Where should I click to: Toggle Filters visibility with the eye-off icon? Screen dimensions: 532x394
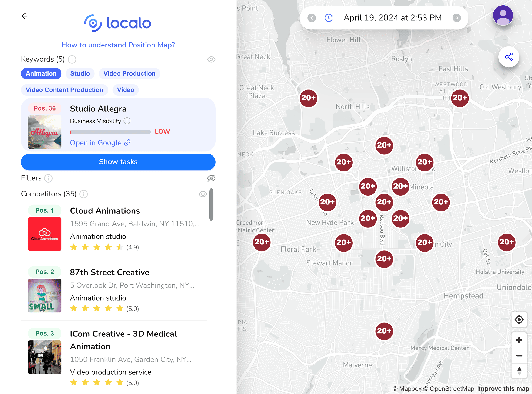(x=212, y=178)
